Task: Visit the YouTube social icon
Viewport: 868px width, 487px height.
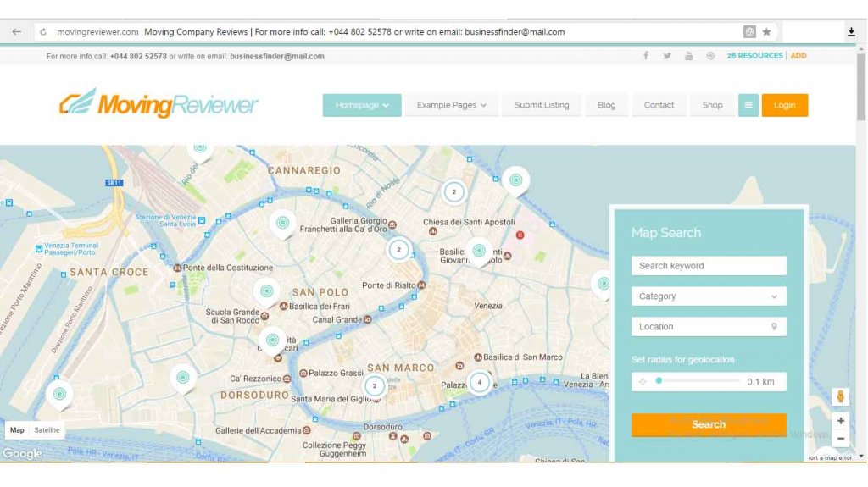Action: pyautogui.click(x=688, y=56)
